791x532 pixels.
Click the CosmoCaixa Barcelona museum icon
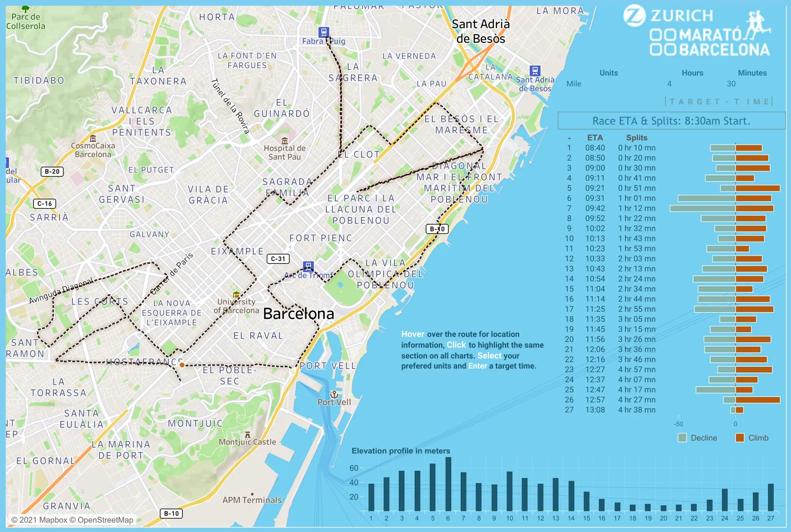pos(93,138)
